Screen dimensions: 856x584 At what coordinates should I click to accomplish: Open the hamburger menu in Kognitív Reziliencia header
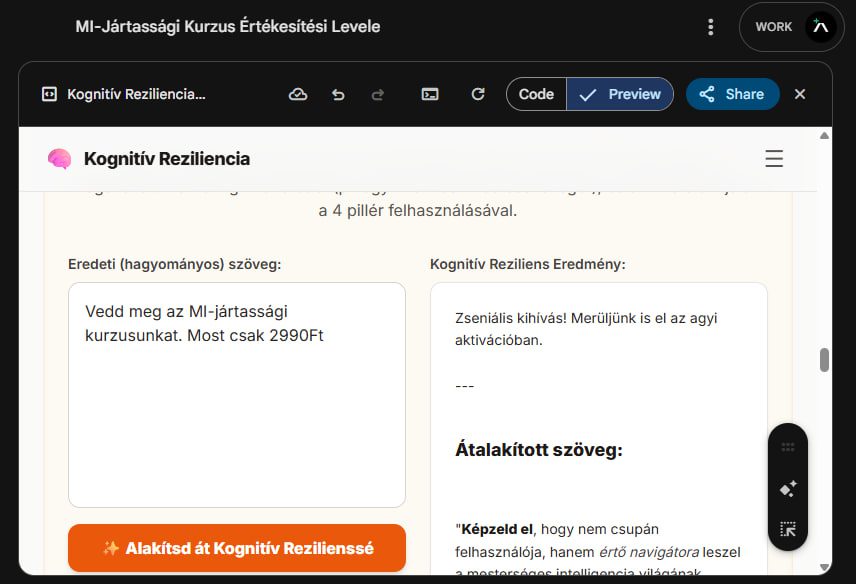773,159
